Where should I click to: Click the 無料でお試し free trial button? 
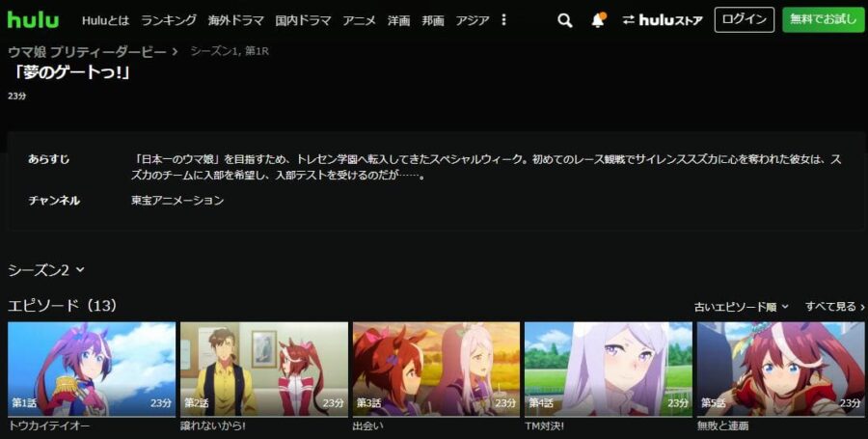click(x=824, y=20)
